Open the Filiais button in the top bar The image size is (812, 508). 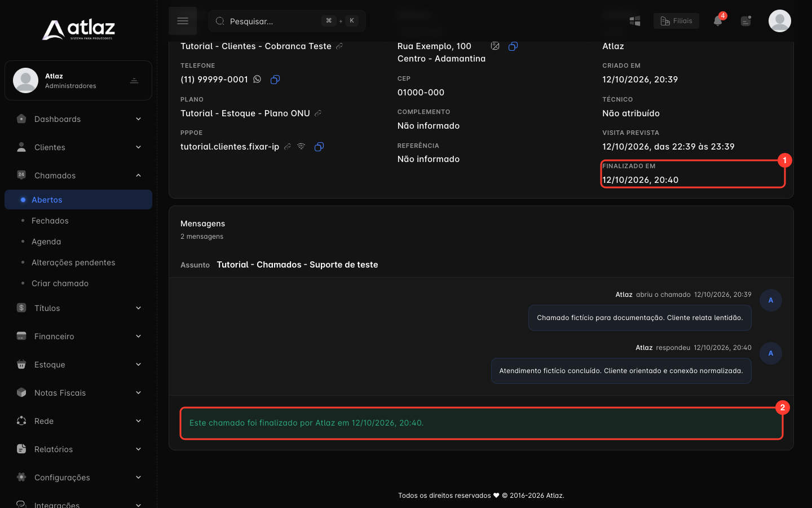pos(676,21)
